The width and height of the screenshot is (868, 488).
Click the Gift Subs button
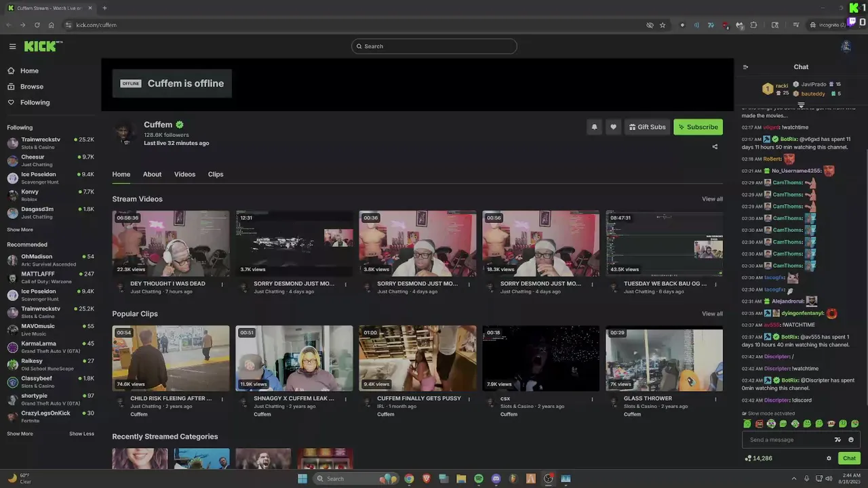coord(647,127)
